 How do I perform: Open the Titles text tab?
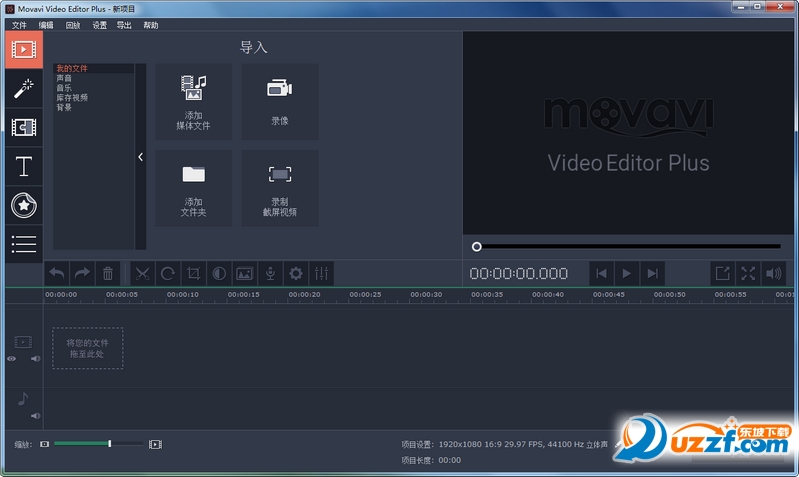click(x=24, y=167)
